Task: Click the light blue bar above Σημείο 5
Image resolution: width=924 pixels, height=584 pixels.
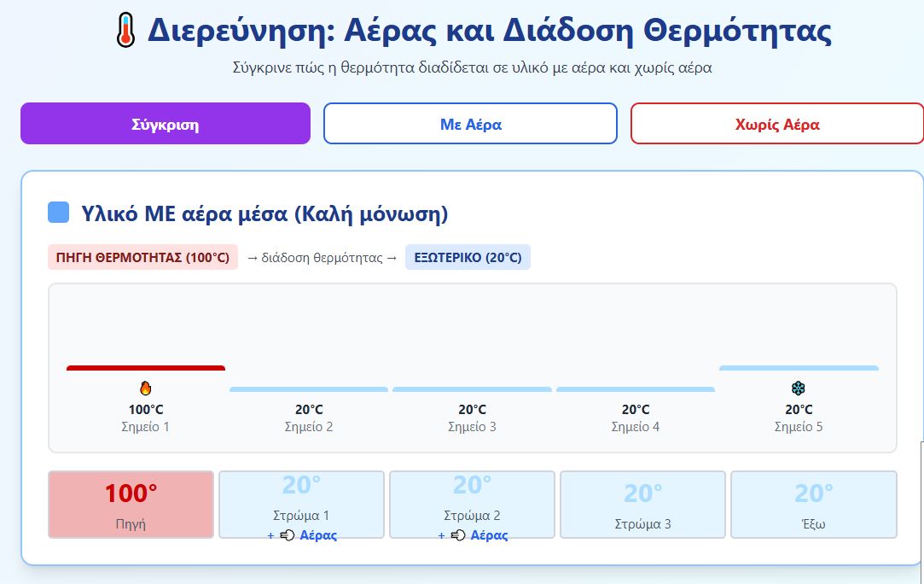Action: (799, 368)
